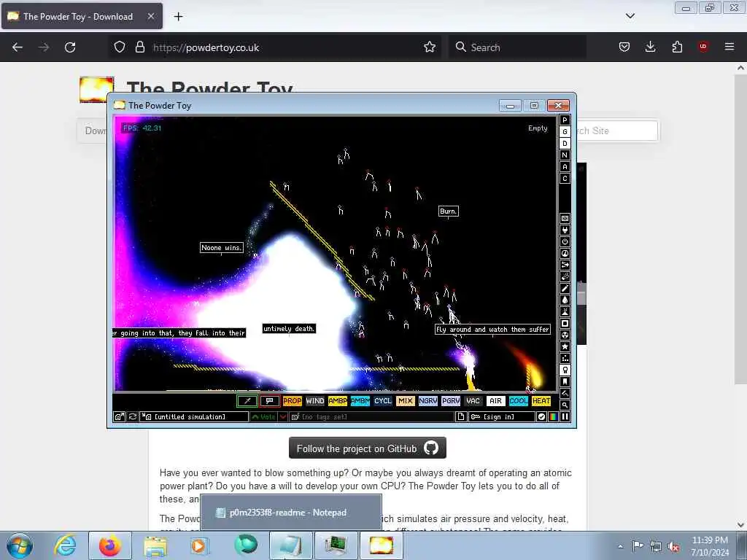This screenshot has width=747, height=560.
Task: Open simulation options (checkmark icon)
Action: (x=541, y=416)
